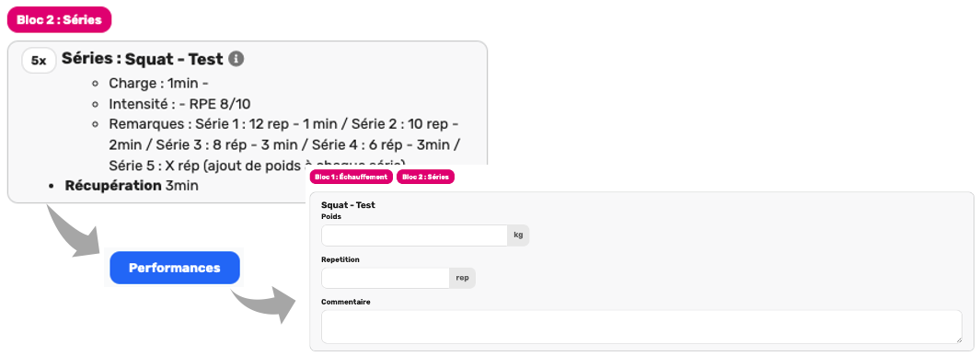This screenshot has width=980, height=356.
Task: Open the Performances button
Action: click(x=174, y=268)
